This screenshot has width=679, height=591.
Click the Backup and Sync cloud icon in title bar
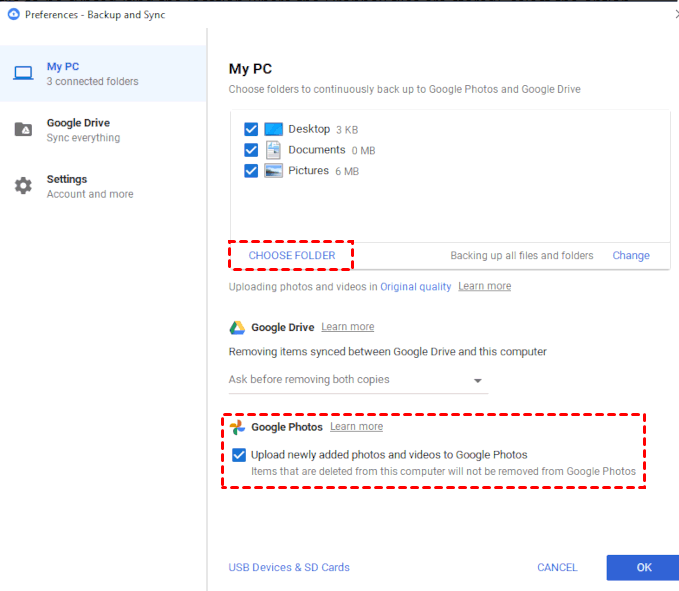(13, 14)
